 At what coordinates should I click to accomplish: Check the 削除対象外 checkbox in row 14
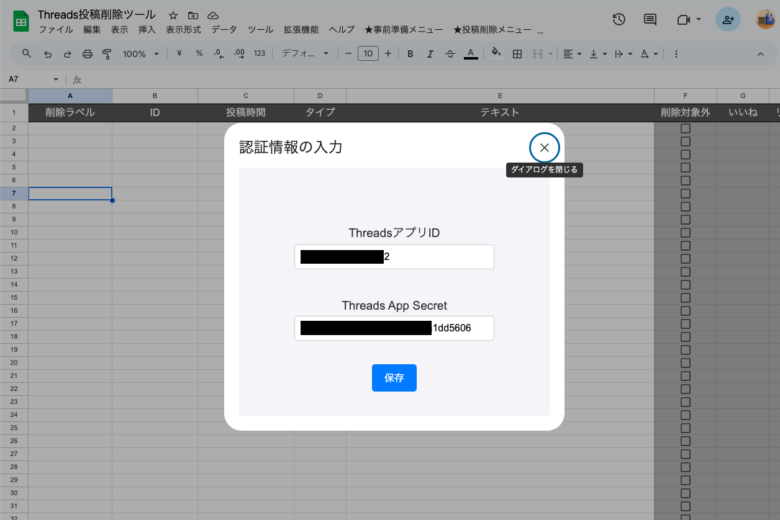pos(685,285)
